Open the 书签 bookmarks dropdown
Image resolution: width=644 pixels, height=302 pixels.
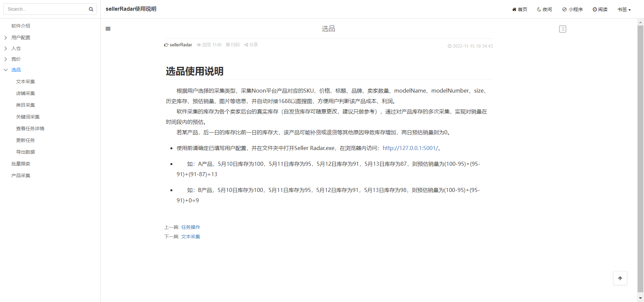tap(624, 9)
